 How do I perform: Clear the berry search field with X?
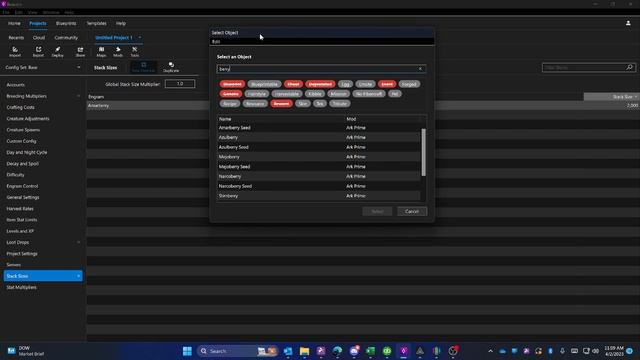pos(420,69)
